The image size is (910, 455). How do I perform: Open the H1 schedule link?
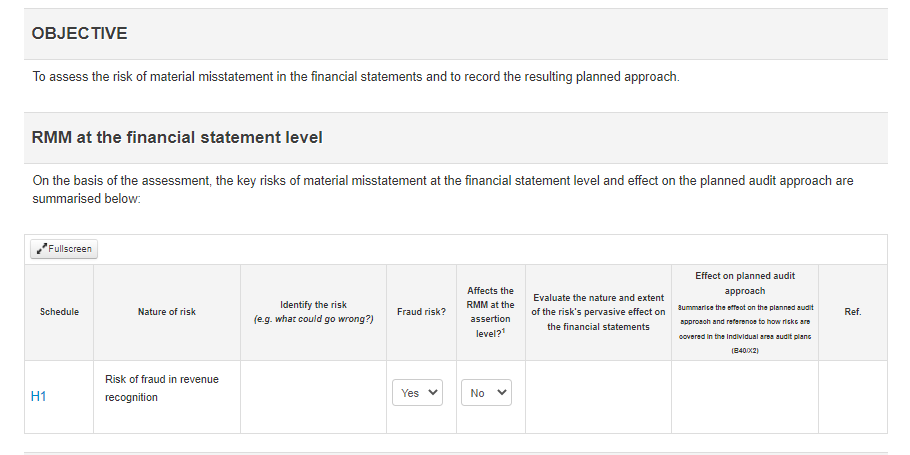38,396
